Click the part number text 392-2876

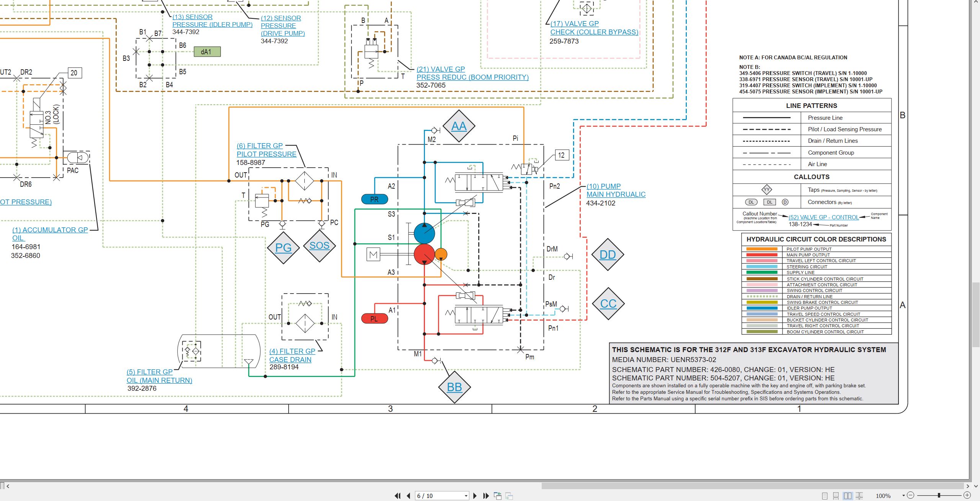[x=142, y=388]
